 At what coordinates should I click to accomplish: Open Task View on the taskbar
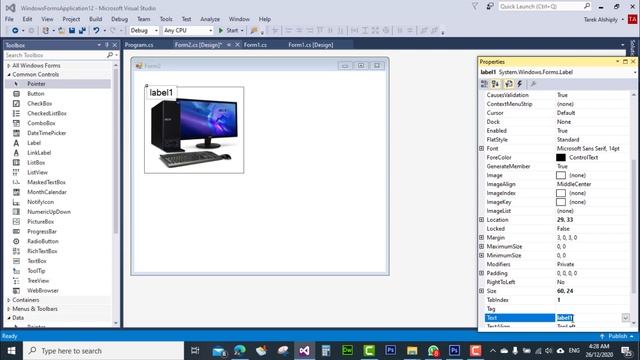pyautogui.click(x=195, y=351)
